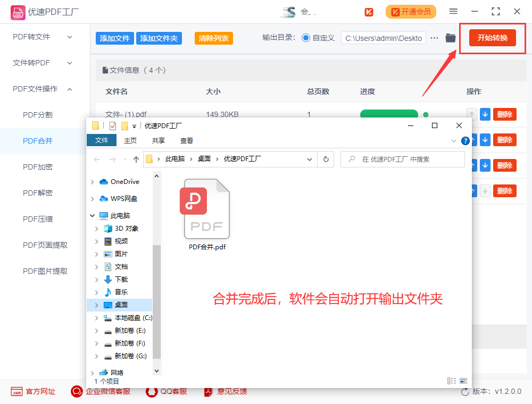Select PDF页面提取 in sidebar
This screenshot has width=532, height=404.
click(45, 245)
